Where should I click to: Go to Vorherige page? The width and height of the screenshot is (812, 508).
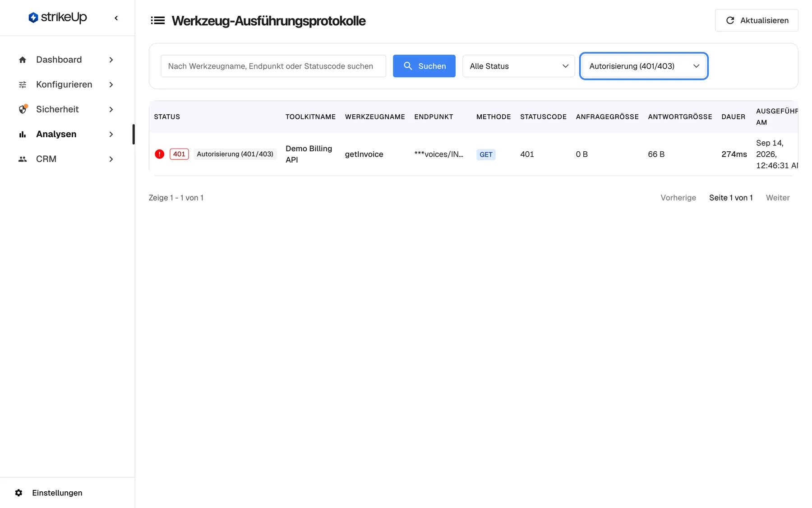(x=678, y=198)
